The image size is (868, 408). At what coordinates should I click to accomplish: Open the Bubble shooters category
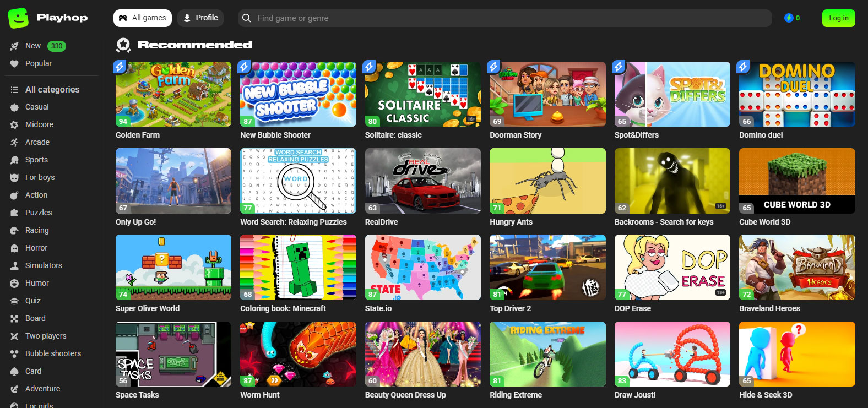coord(53,354)
